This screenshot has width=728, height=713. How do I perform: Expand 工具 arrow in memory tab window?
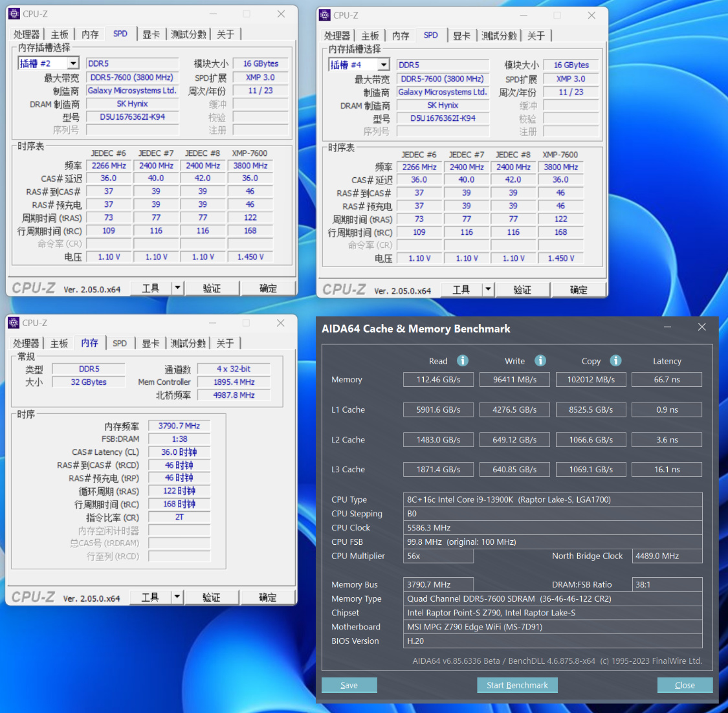point(177,597)
